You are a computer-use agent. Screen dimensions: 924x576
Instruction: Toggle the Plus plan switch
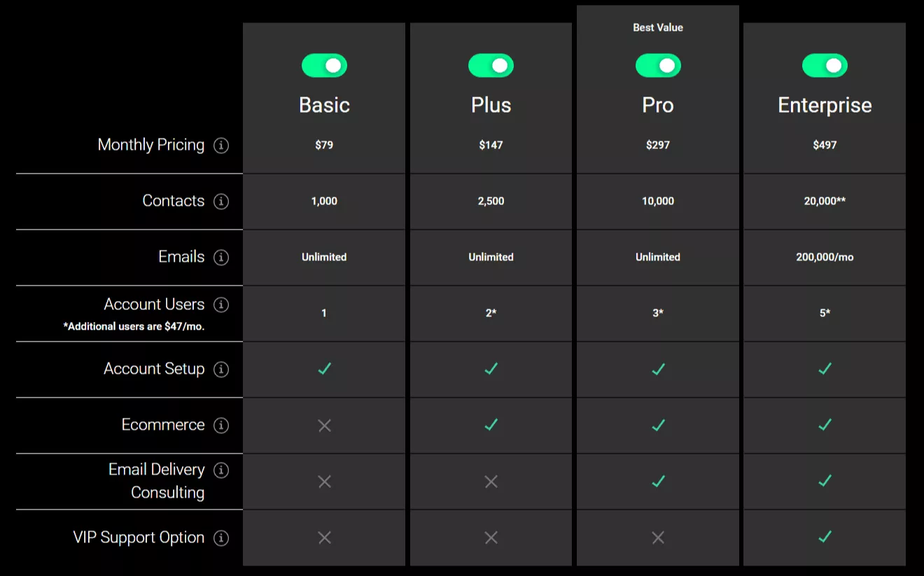[x=491, y=66]
